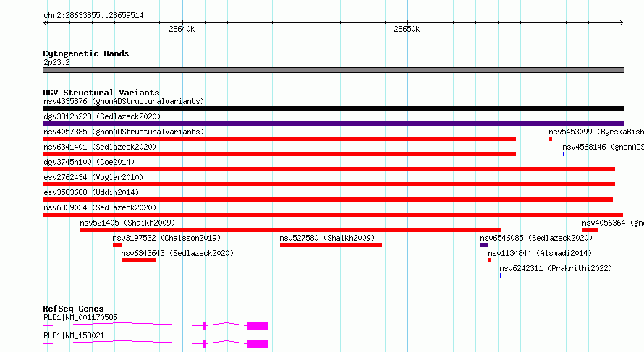This screenshot has width=644, height=352.
Task: Click the RefSeq Genes track heading
Action: pyautogui.click(x=73, y=309)
